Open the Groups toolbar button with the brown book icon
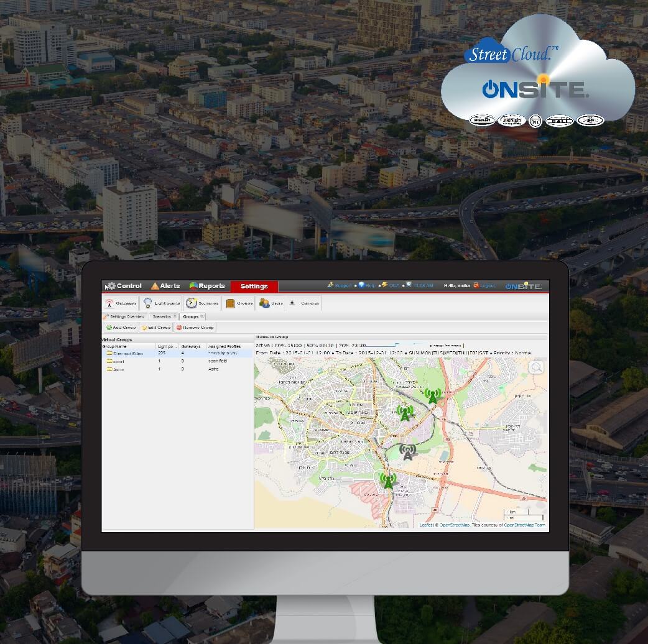This screenshot has height=644, width=648. pyautogui.click(x=239, y=303)
